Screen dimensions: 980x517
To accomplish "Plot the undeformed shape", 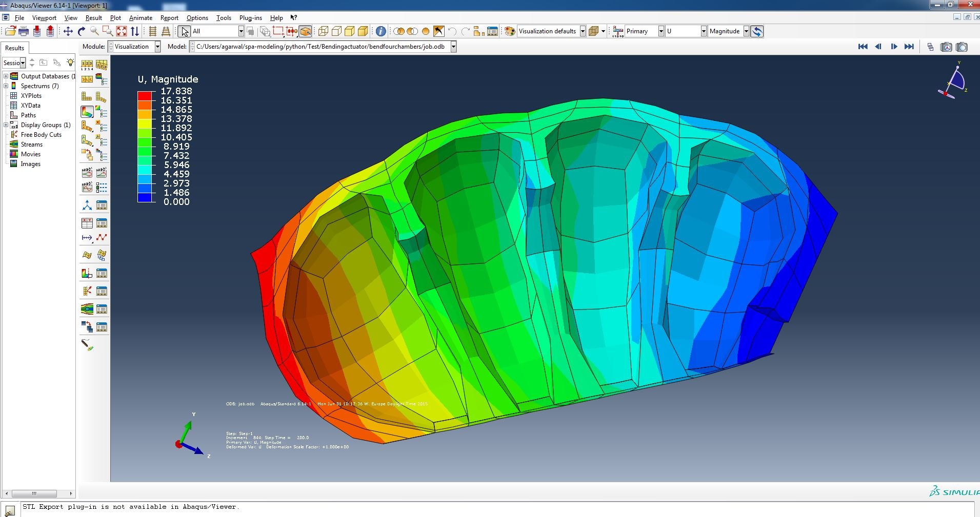I will (x=87, y=96).
